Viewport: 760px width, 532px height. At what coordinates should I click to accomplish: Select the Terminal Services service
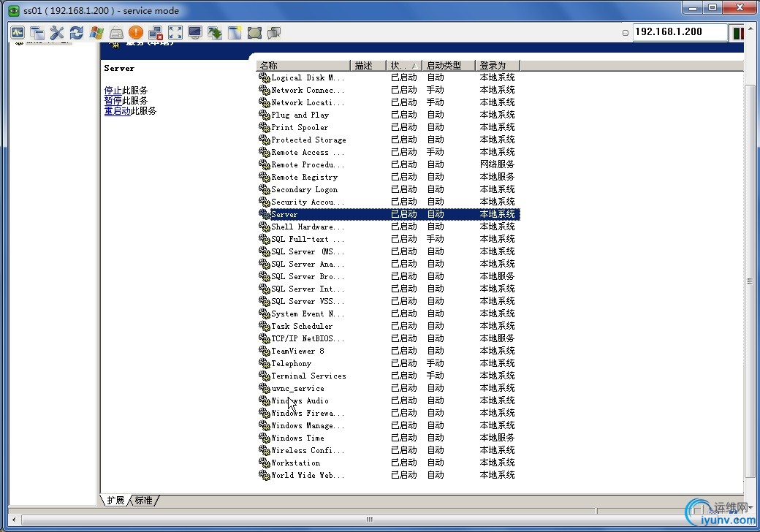388,376
